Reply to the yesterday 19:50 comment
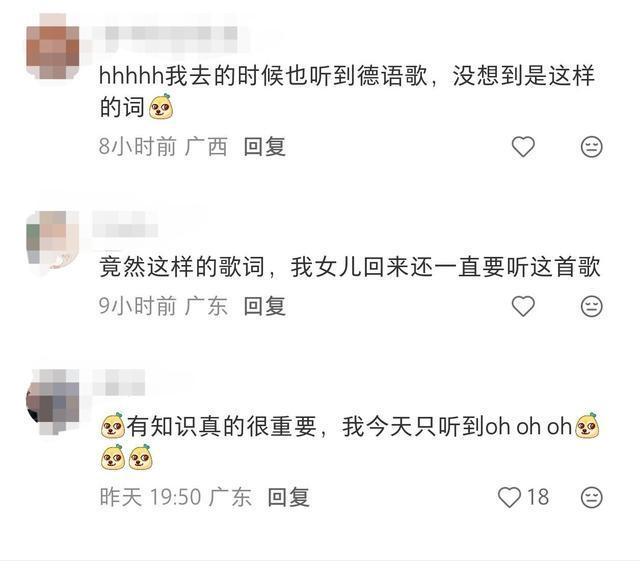The width and height of the screenshot is (640, 577). click(x=289, y=497)
